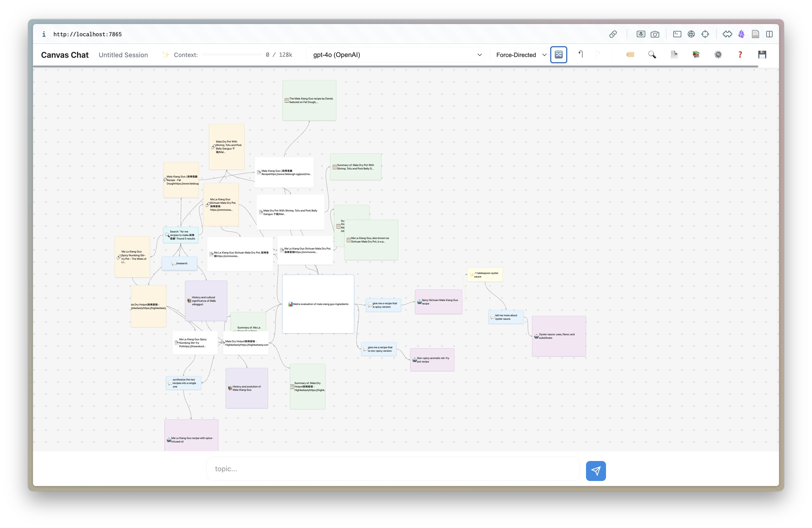Select white 'Ma La Xiang Guo Spicy Numbing Stir-fry' thewoksof node
Screen dimensions: 812x528
pos(195,343)
